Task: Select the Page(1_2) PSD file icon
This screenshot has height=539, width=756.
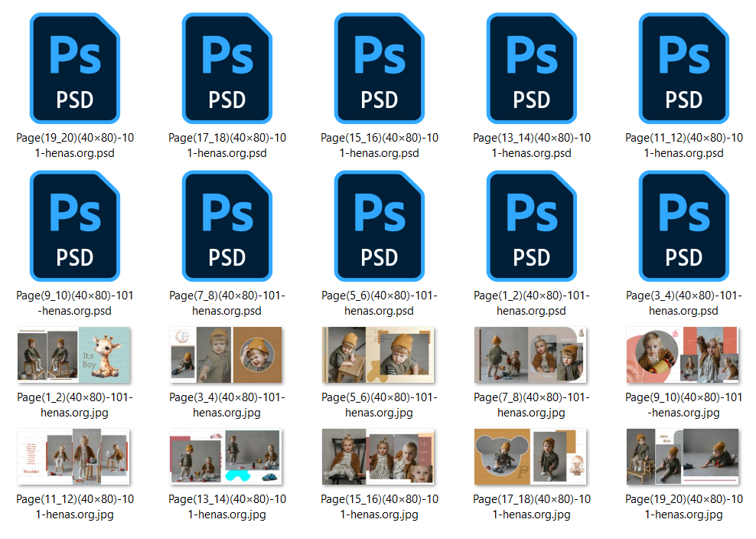Action: [532, 226]
